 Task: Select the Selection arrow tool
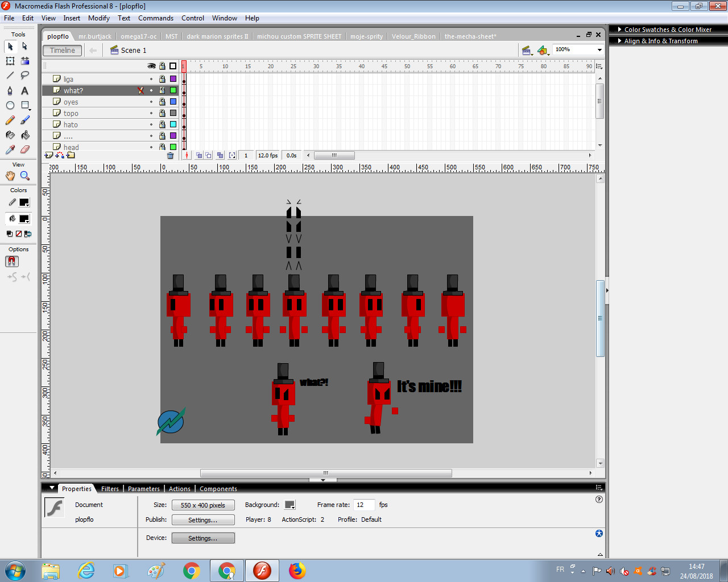tap(10, 46)
